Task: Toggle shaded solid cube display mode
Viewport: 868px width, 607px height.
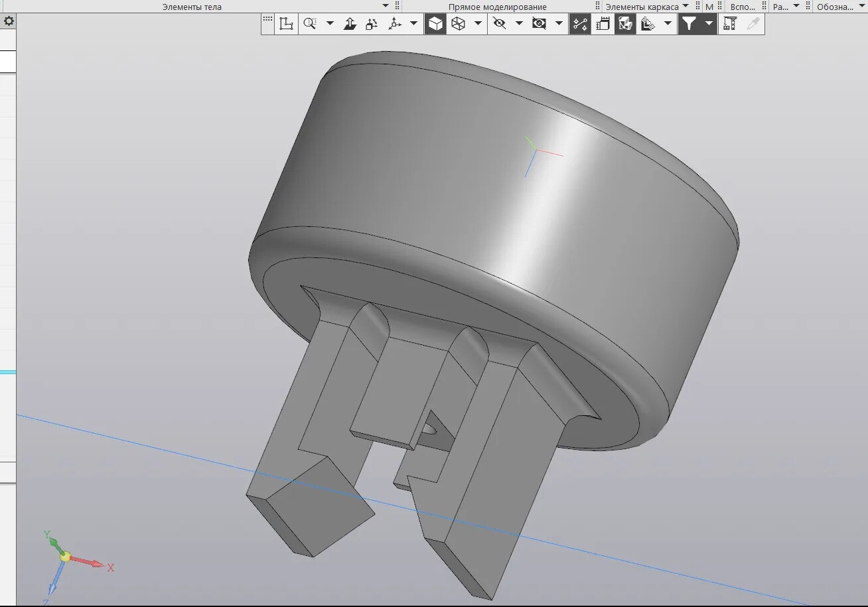Action: (x=435, y=24)
